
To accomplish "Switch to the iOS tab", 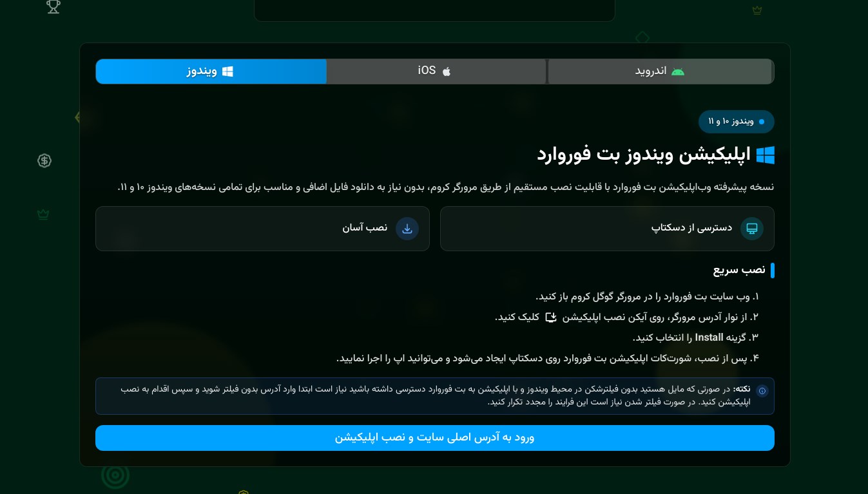I will [x=436, y=71].
